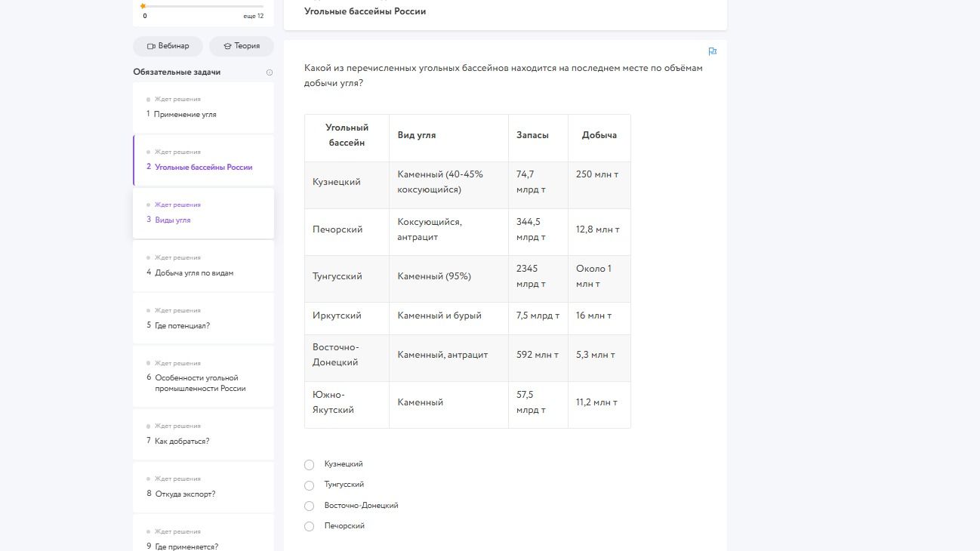Click the Коксующийся, антрацит cell
Screen dimensions: 980x551
point(449,230)
